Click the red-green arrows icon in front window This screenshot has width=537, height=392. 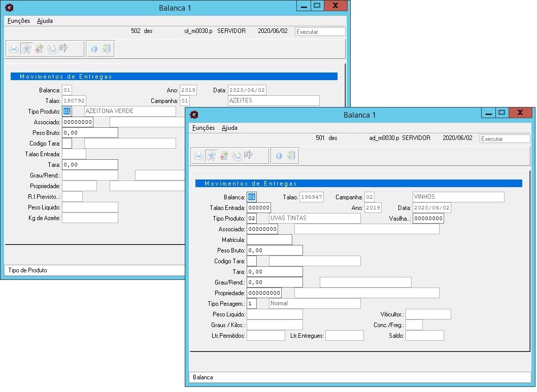(224, 156)
